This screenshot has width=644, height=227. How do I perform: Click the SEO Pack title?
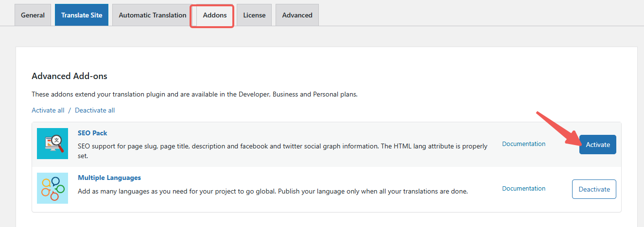[92, 133]
